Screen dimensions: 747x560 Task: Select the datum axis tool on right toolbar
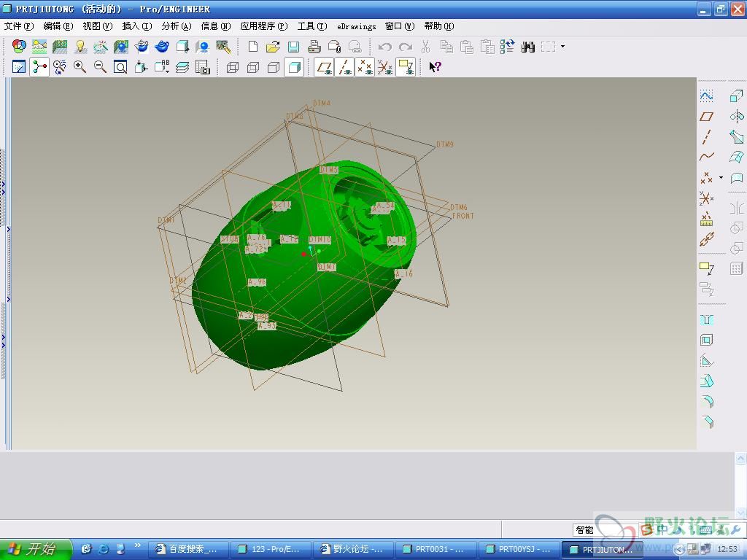point(706,137)
